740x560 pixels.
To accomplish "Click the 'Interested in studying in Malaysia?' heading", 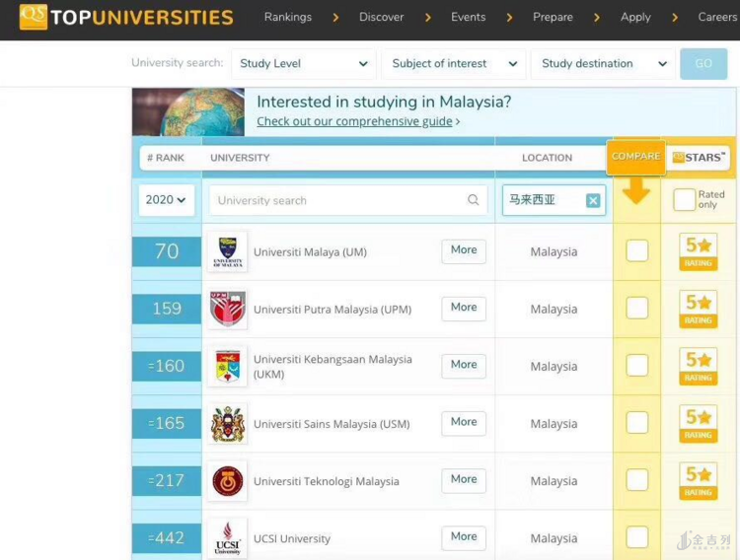I will [x=384, y=102].
